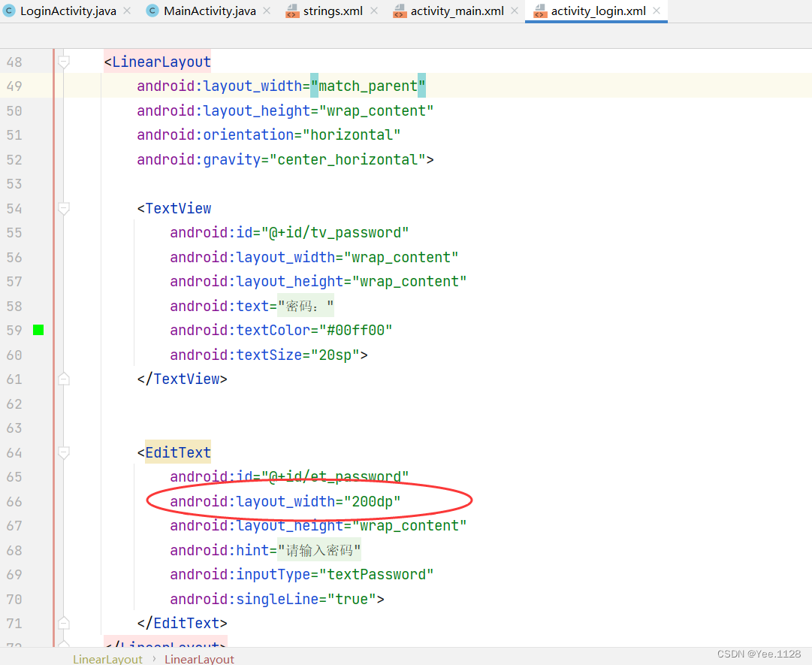Click line number 49 in the gutter

pyautogui.click(x=14, y=86)
